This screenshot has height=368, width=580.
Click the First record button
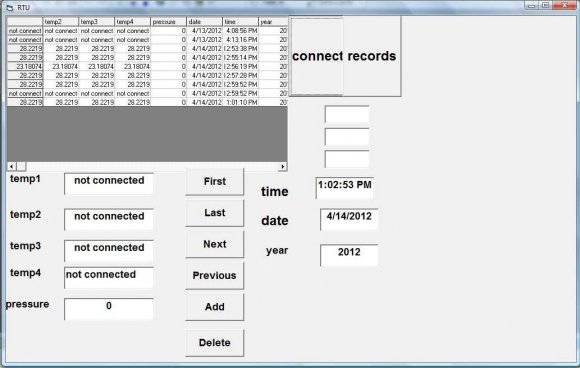click(215, 181)
